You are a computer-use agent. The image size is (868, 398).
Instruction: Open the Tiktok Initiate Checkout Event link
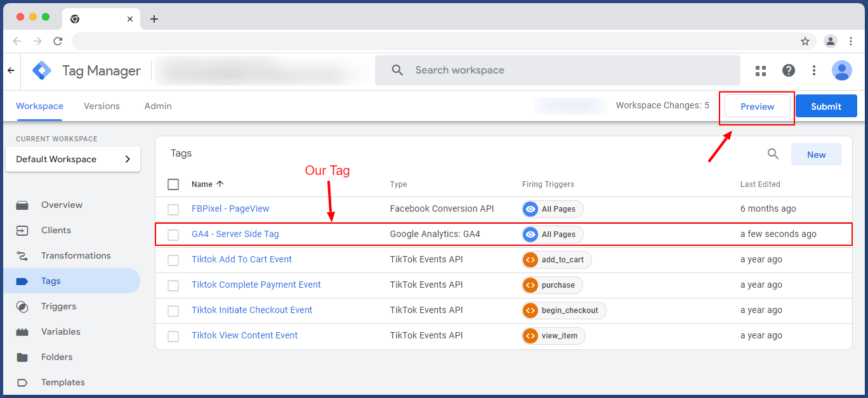(x=252, y=310)
